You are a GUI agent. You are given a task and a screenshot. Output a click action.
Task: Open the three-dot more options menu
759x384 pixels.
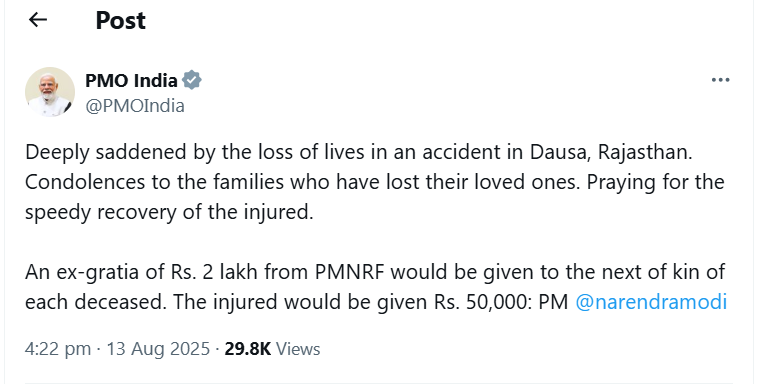(x=720, y=80)
